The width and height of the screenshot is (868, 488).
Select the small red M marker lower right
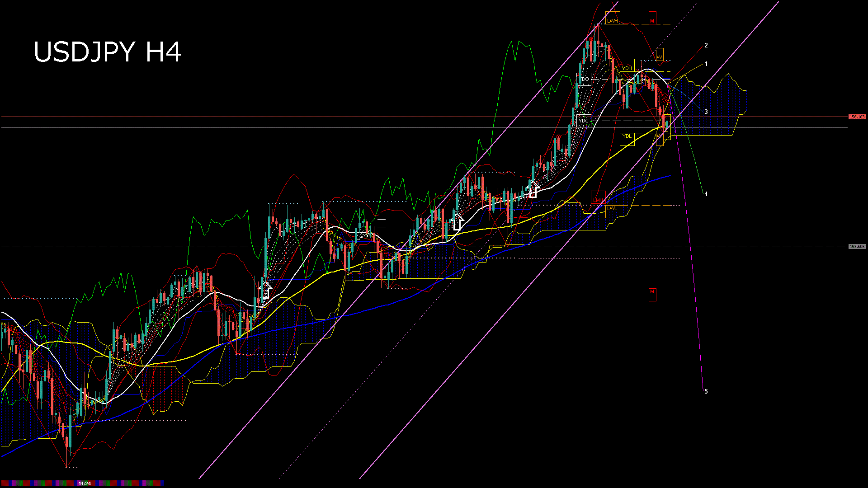(x=652, y=292)
